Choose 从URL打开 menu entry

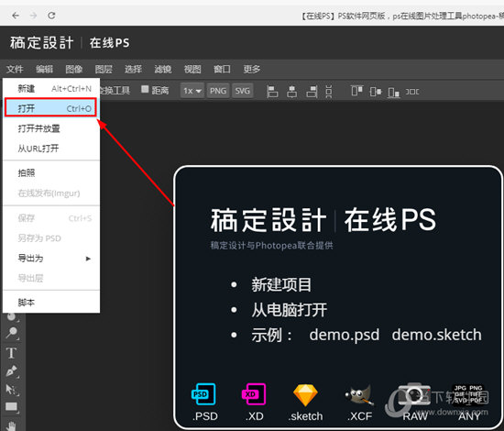(x=51, y=149)
